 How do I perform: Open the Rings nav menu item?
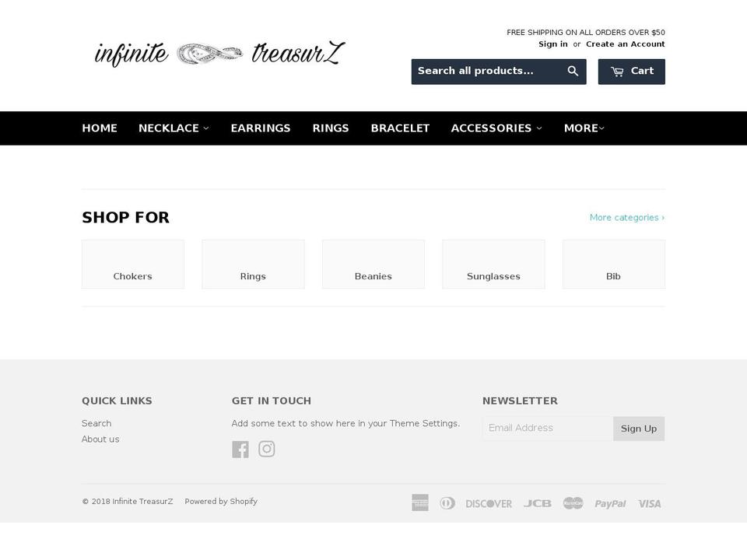coord(331,128)
